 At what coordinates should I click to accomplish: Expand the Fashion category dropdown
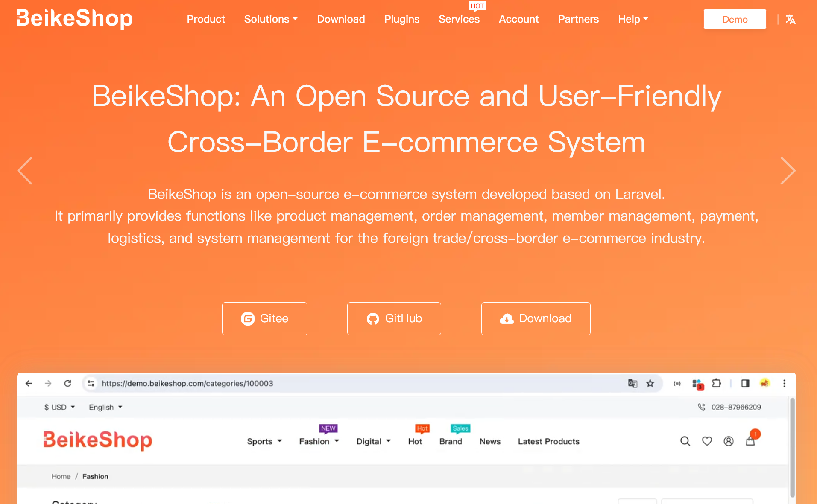pos(319,441)
